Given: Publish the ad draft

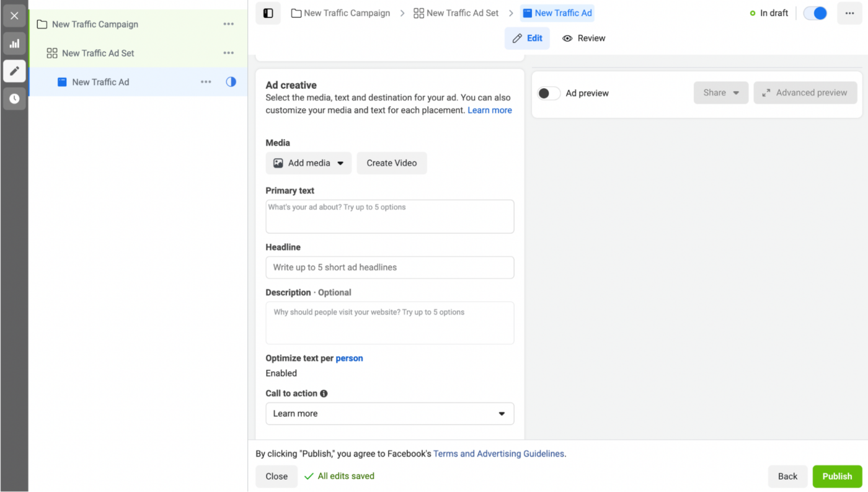Looking at the screenshot, I should click(x=837, y=476).
